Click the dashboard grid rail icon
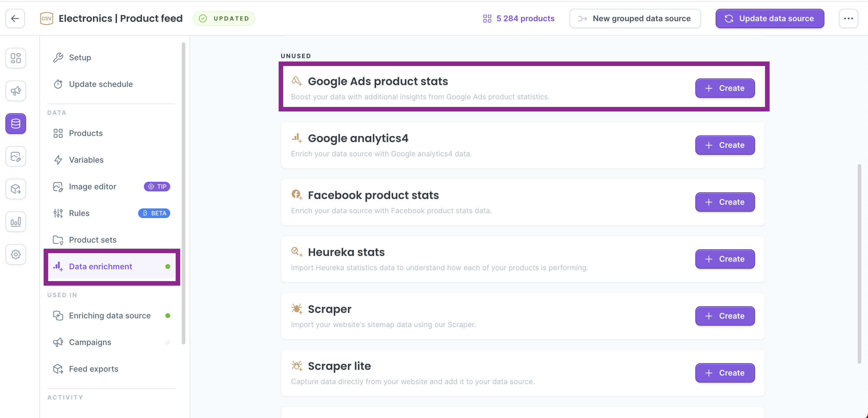868x418 pixels. coord(15,58)
